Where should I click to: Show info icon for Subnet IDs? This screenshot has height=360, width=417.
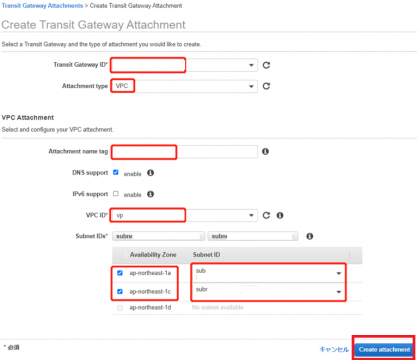(x=310, y=236)
